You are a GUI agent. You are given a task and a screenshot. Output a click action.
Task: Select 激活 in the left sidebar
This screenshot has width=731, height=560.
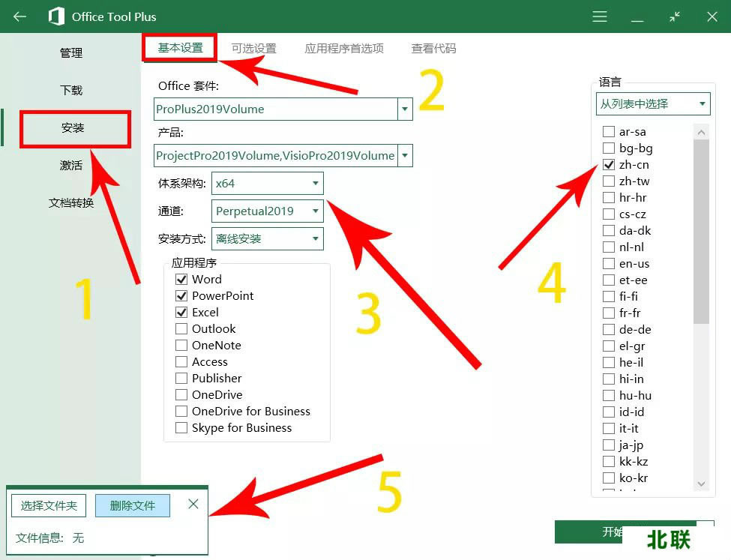pyautogui.click(x=71, y=166)
